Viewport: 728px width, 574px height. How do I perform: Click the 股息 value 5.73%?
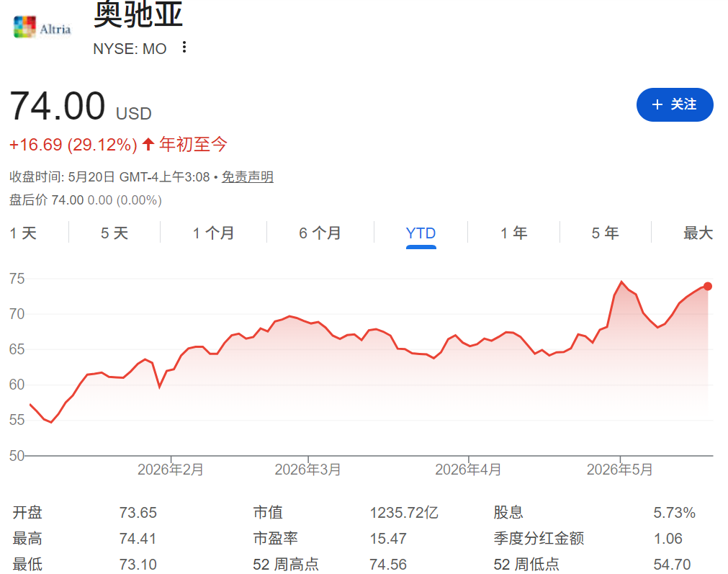tap(674, 513)
